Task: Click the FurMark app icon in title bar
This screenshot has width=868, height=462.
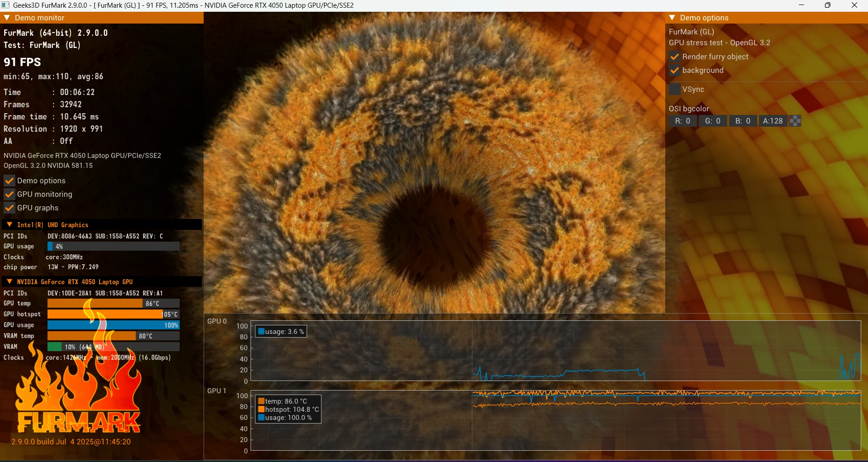Action: (5, 5)
